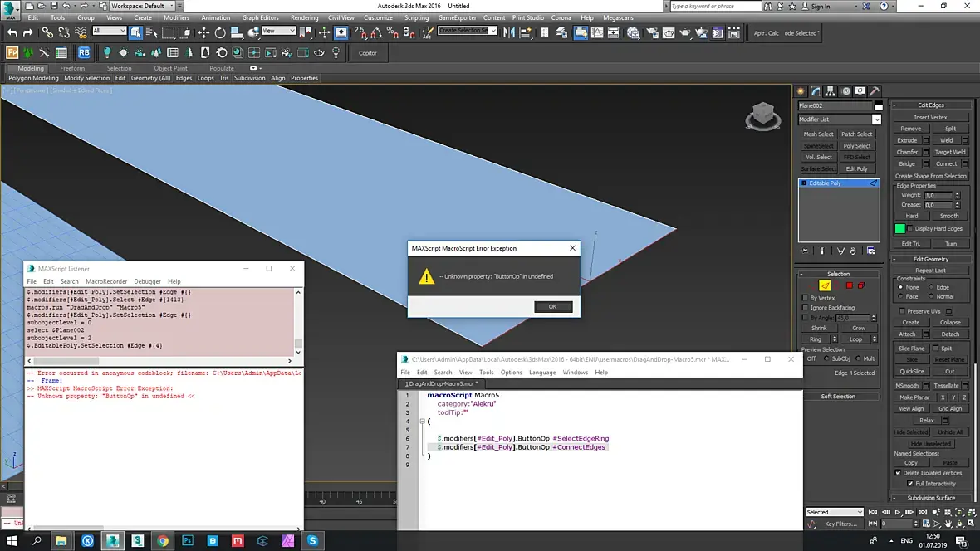This screenshot has width=980, height=551.
Task: Select the Edge constraint radio button
Action: [x=930, y=287]
